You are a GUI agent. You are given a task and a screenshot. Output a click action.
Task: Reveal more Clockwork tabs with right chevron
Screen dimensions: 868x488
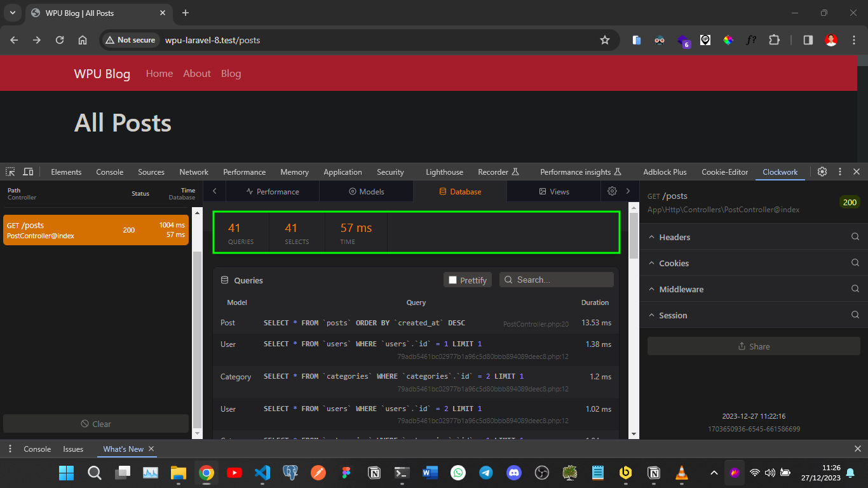pyautogui.click(x=628, y=191)
